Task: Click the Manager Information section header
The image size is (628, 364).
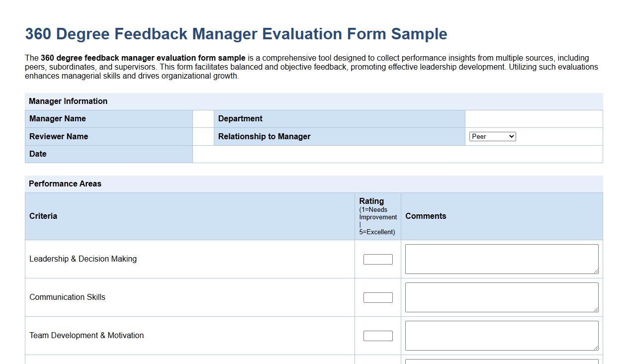Action: [68, 101]
